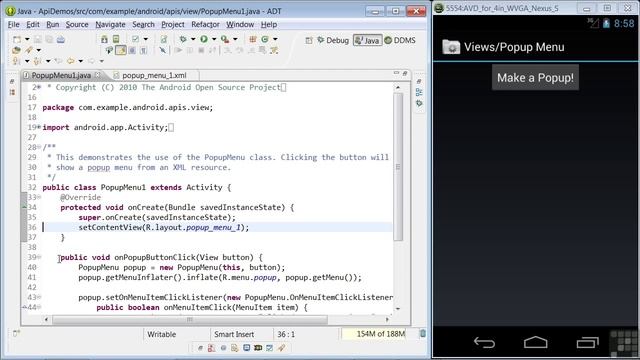Expand the folded imports at line 19
640x360 pixels.
click(x=39, y=127)
